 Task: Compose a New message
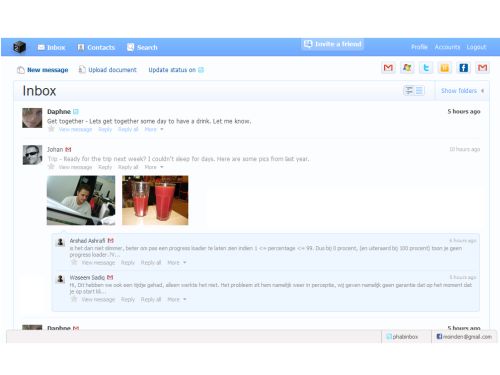[x=42, y=70]
